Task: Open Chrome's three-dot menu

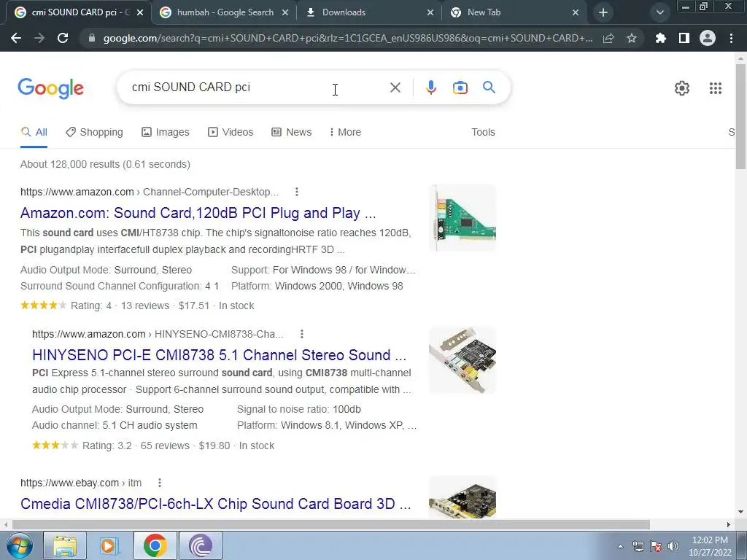Action: click(731, 38)
